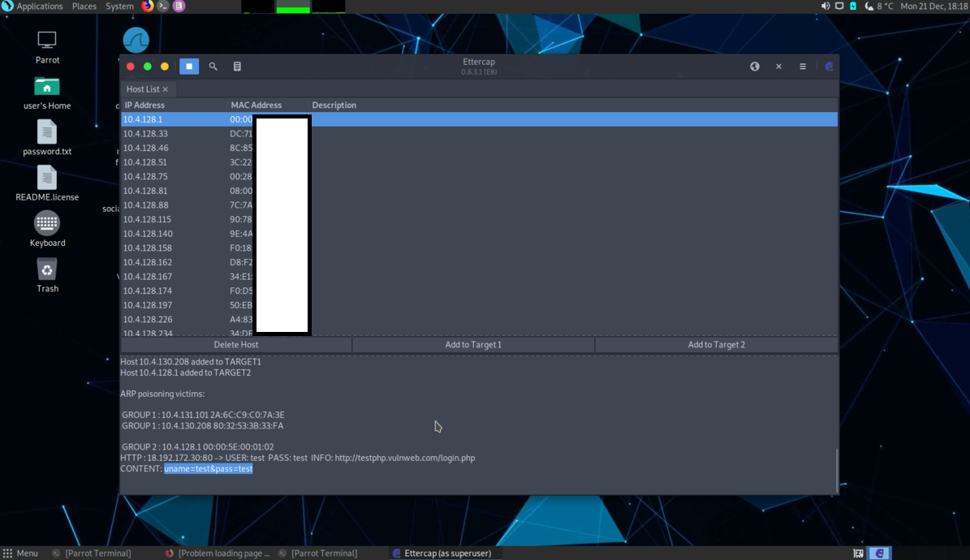Select host row 10.4.128.51
970x560 pixels.
480,162
